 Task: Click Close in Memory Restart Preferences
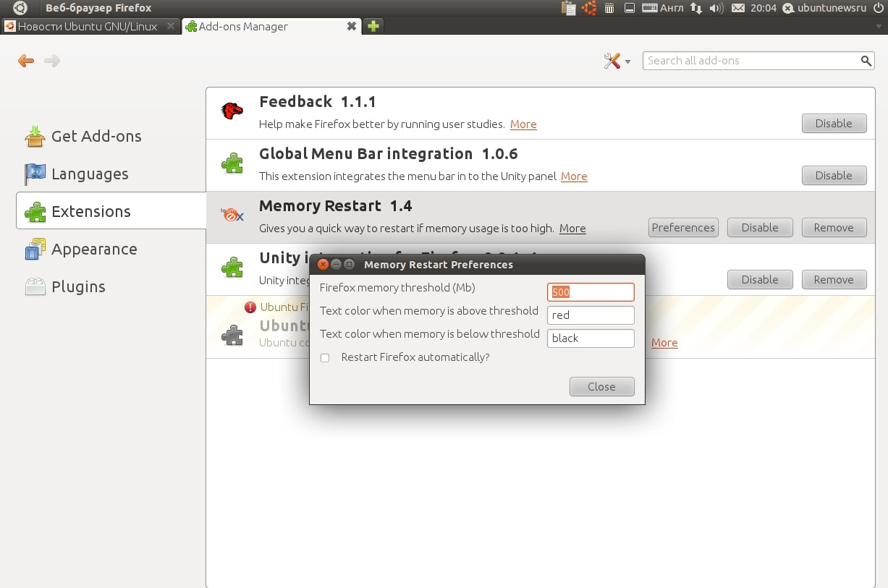[601, 386]
